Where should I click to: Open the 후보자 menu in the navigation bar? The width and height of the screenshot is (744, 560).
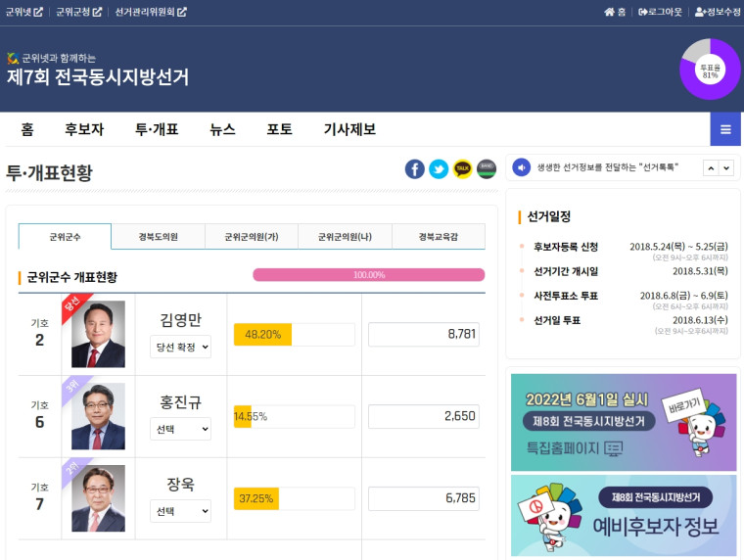point(84,129)
